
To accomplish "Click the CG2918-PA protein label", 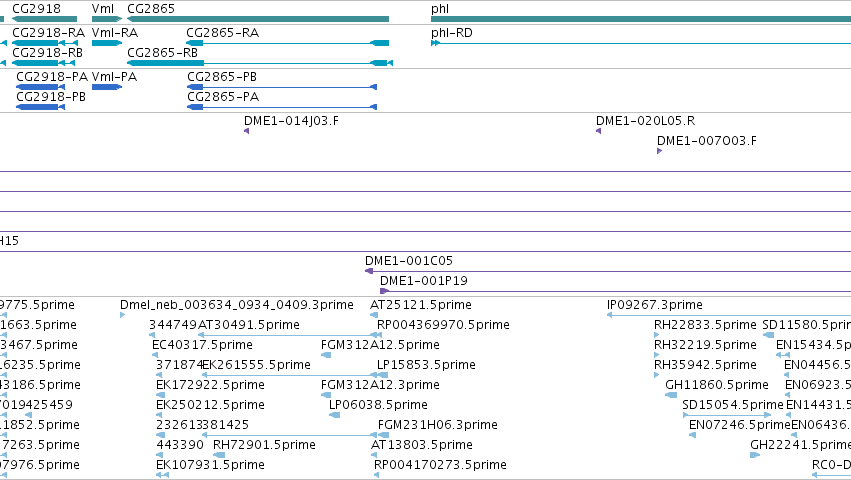I will tap(52, 77).
